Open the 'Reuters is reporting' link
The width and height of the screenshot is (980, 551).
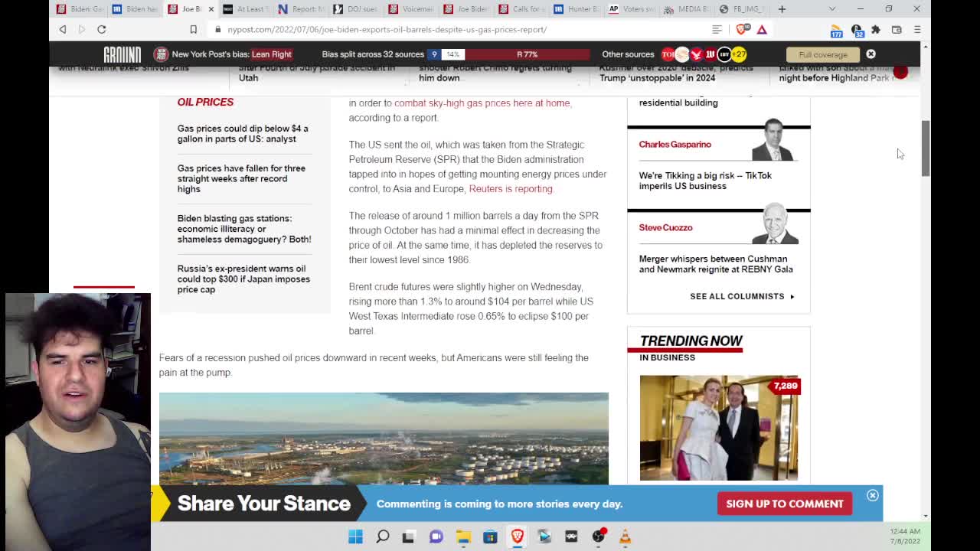(x=510, y=188)
